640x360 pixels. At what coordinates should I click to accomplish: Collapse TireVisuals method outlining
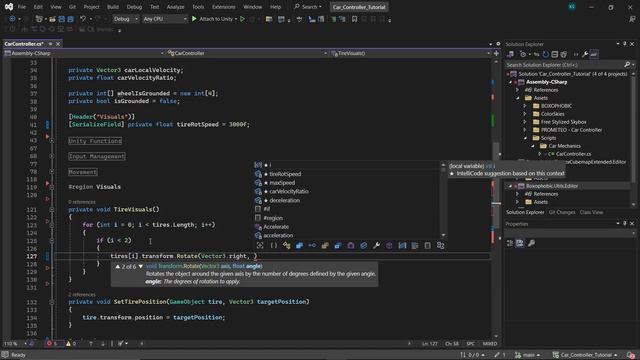pyautogui.click(x=51, y=209)
